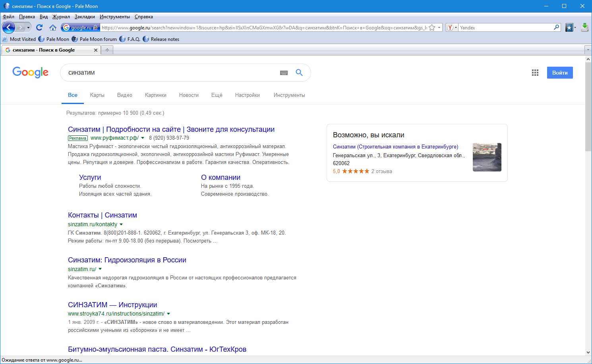The width and height of the screenshot is (592, 364).
Task: Click the Yandex search magnifier icon
Action: click(557, 27)
